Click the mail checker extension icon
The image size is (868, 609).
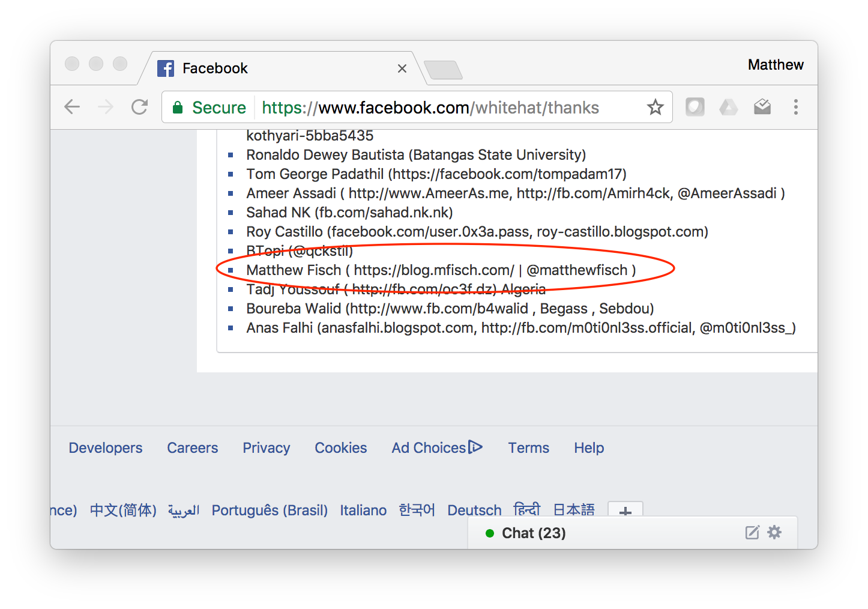tap(762, 107)
